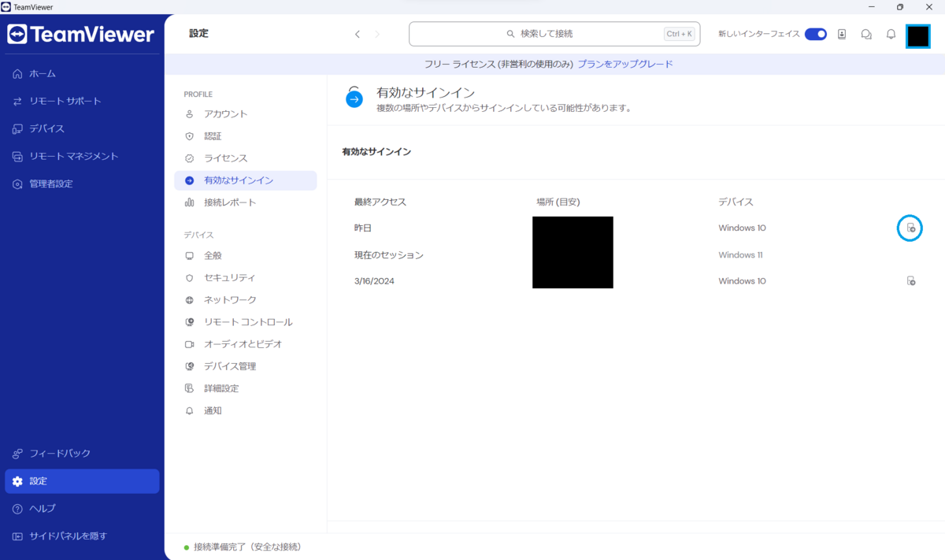
Task: Click the home icon beside ホーム
Action: coord(17,73)
